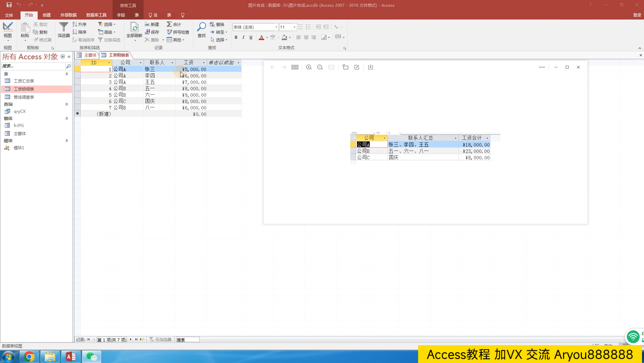Open the 公司 column filter dropdown
This screenshot has height=363, width=644.
[140, 63]
